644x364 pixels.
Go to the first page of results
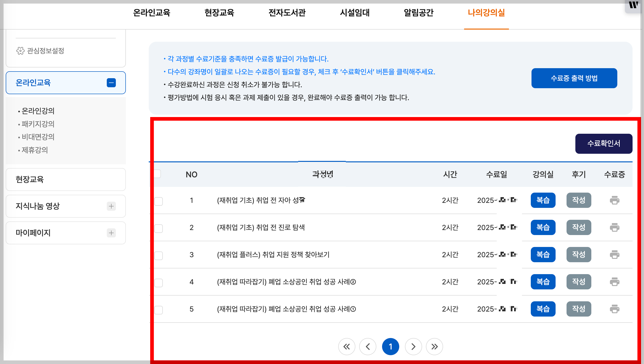347,347
